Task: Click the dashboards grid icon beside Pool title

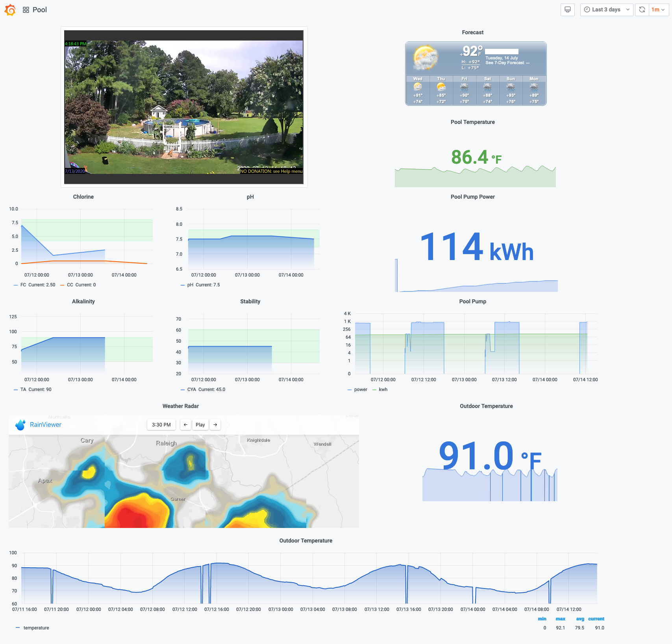Action: (26, 9)
